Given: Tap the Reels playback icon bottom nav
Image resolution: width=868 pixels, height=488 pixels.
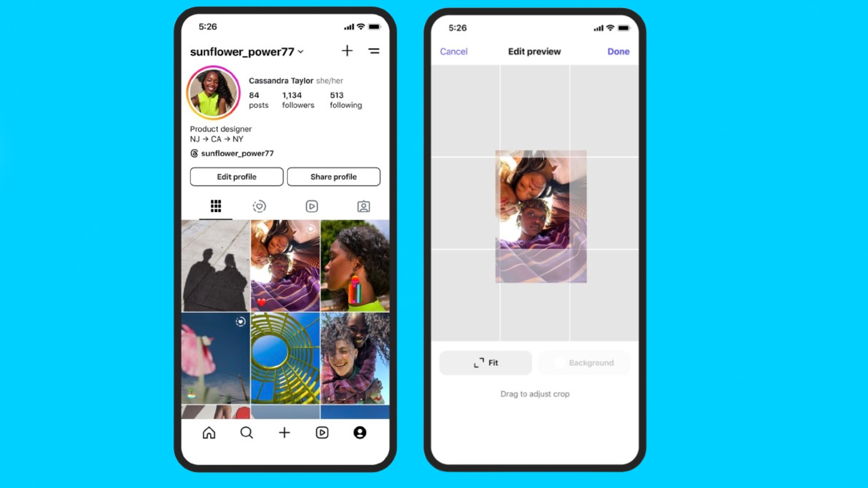Looking at the screenshot, I should 322,432.
